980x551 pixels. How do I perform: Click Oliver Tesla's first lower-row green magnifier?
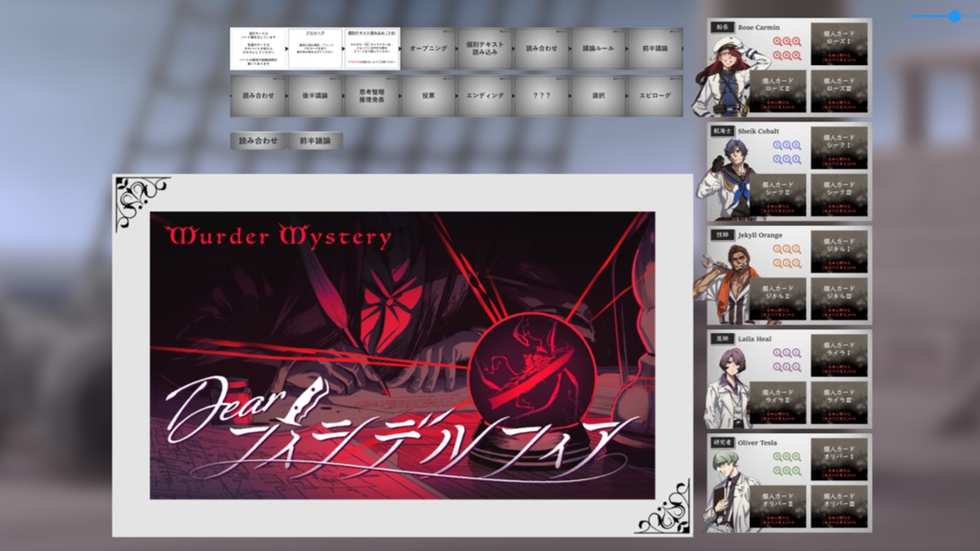[x=777, y=471]
